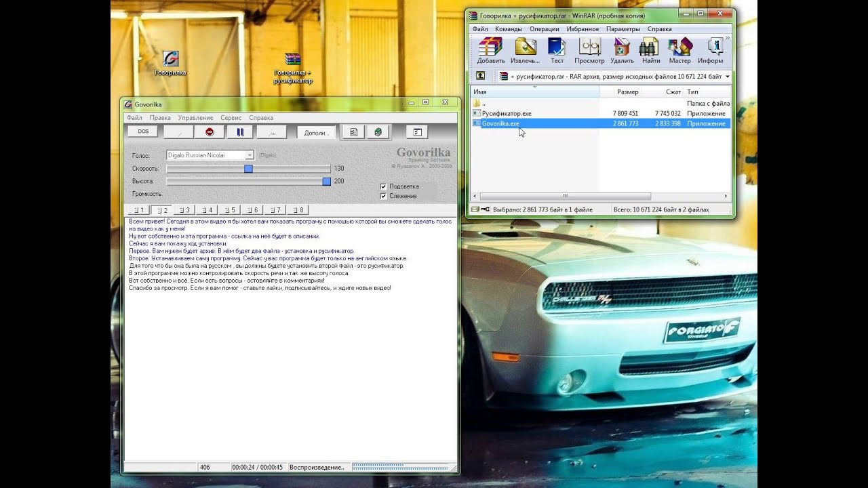Click the checklist document icon in Govorilka toolbar
This screenshot has height=488, width=868.
[353, 132]
